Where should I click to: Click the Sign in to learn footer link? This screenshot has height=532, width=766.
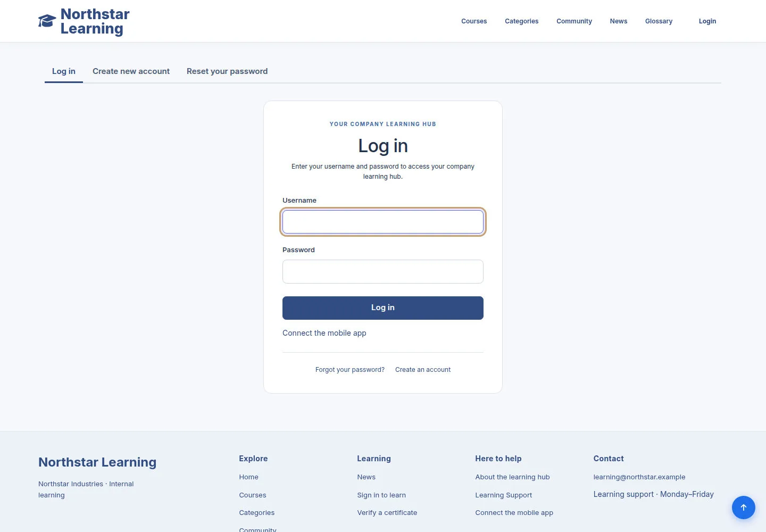coord(381,495)
